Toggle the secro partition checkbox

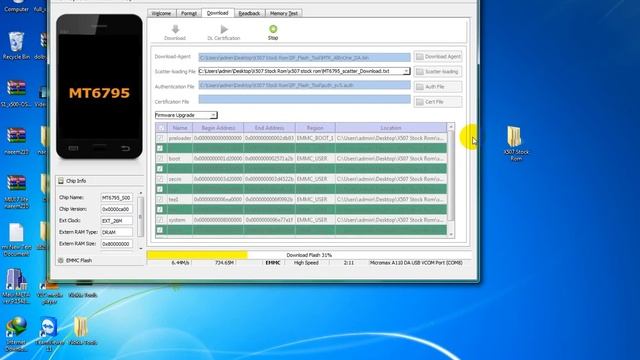pos(160,179)
